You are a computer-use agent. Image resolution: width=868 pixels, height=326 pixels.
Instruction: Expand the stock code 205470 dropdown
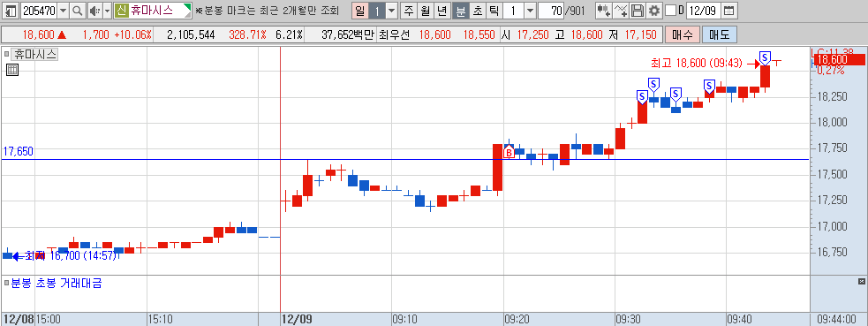coord(63,11)
